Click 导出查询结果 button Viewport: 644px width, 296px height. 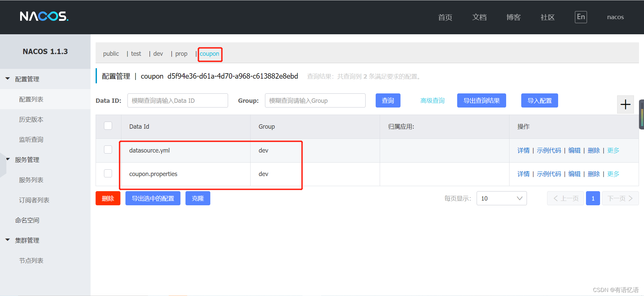[x=482, y=100]
